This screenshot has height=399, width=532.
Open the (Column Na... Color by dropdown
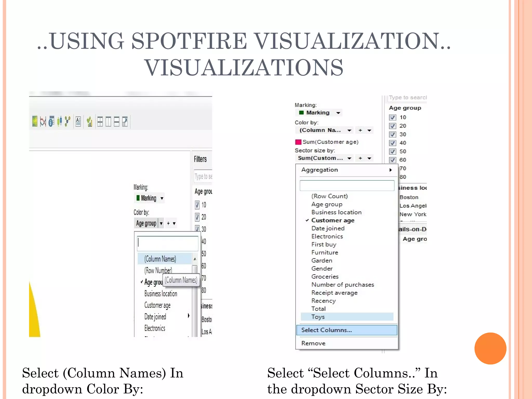[x=349, y=130]
